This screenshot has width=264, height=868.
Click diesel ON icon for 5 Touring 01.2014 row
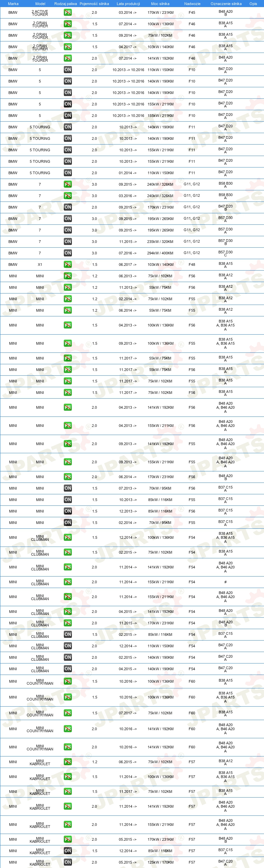click(x=68, y=173)
